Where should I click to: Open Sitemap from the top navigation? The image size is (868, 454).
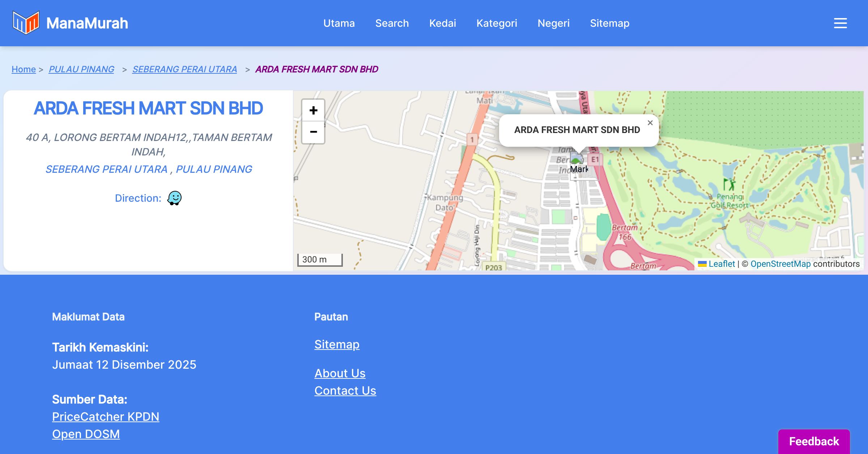[x=609, y=23]
